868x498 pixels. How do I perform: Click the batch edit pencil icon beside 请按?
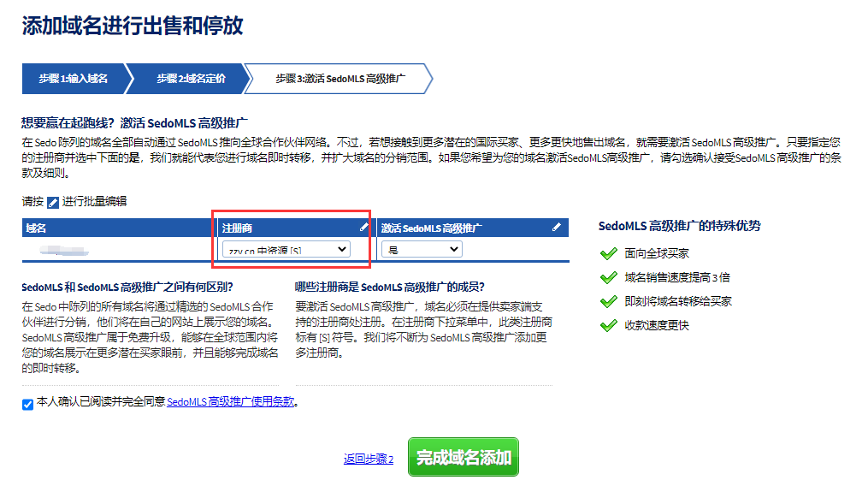(x=52, y=203)
